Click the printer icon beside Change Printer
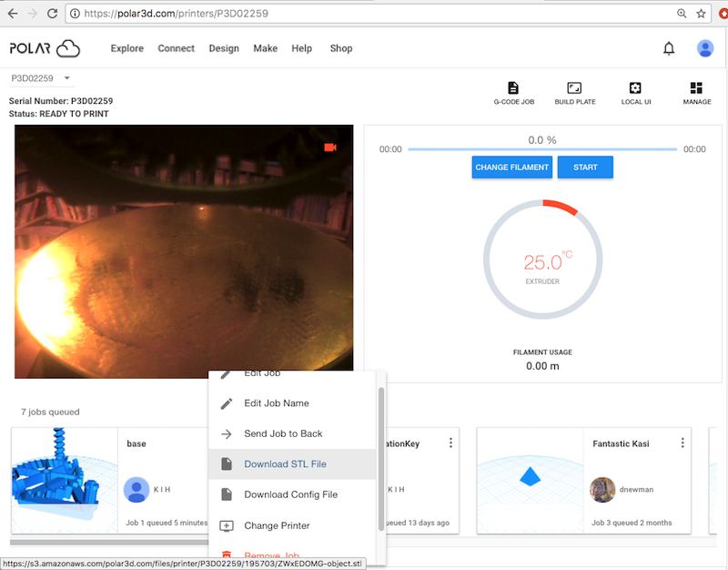This screenshot has height=570, width=728. [x=227, y=526]
